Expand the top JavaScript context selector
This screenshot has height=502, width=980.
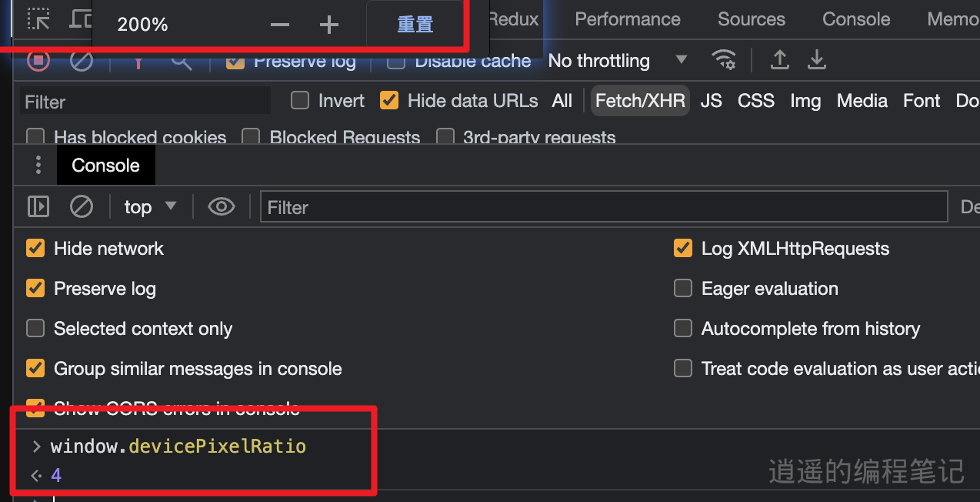[x=150, y=206]
